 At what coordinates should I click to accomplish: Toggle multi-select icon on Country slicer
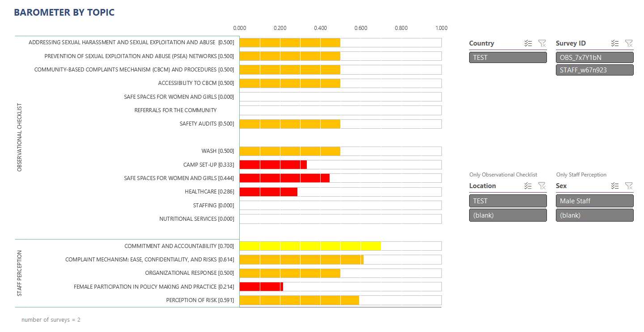tap(528, 43)
